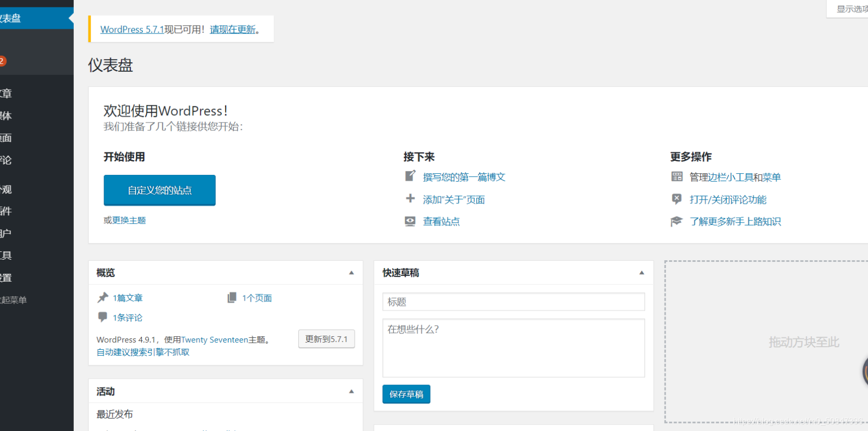Screen dimensions: 868x431
Task: Open the 外观 appearance menu in sidebar
Action: 37,189
